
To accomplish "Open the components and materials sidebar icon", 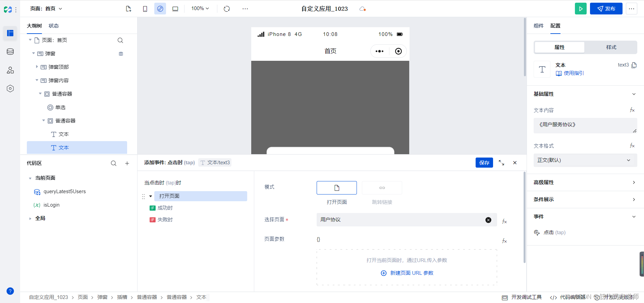I will coord(10,70).
